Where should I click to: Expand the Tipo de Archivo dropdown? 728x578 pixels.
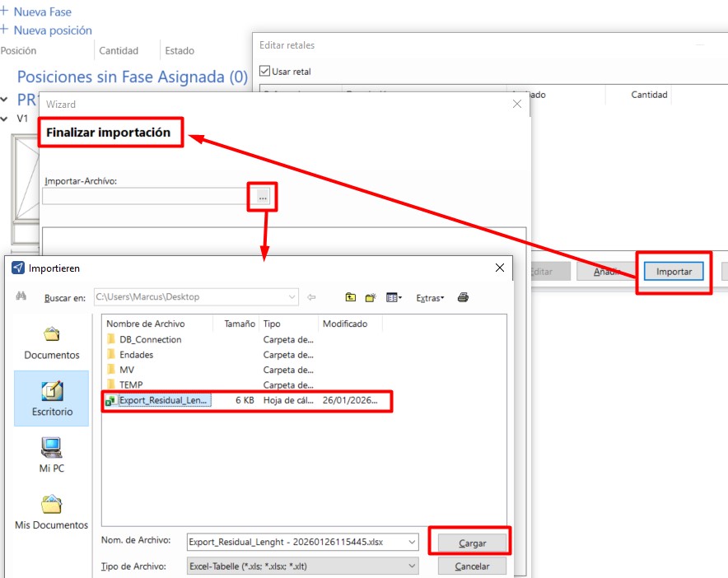411,566
